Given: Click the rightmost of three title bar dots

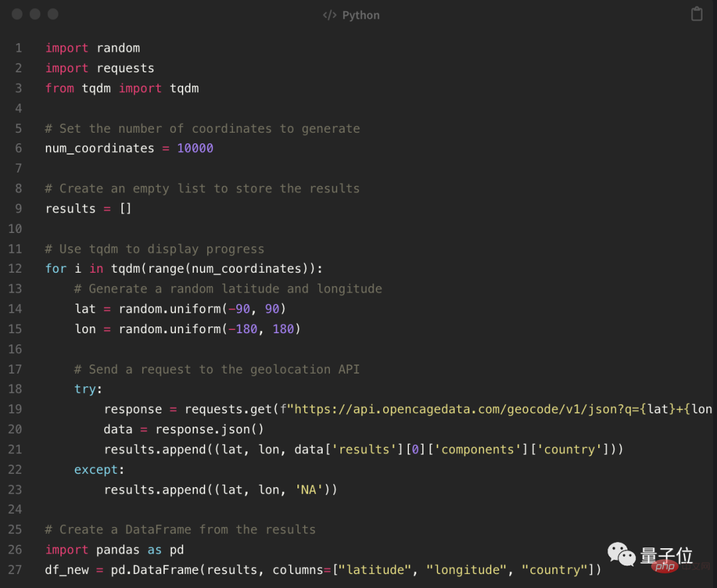Looking at the screenshot, I should (x=53, y=14).
